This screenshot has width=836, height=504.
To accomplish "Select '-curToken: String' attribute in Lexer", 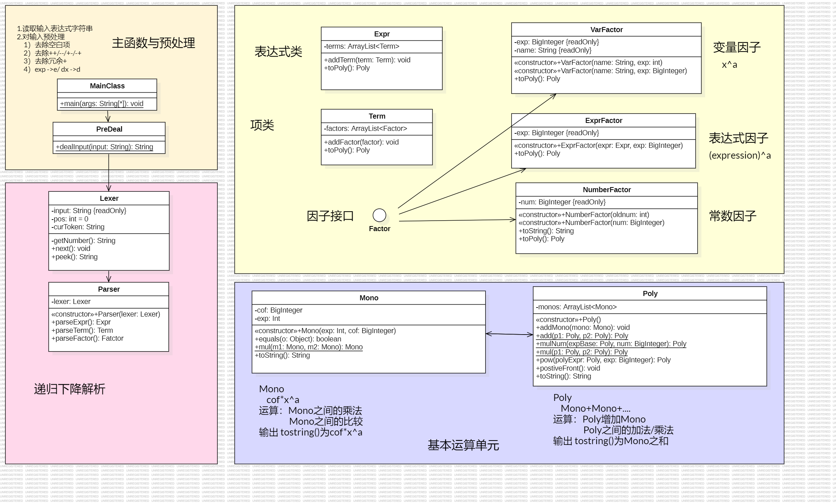I will pyautogui.click(x=78, y=227).
